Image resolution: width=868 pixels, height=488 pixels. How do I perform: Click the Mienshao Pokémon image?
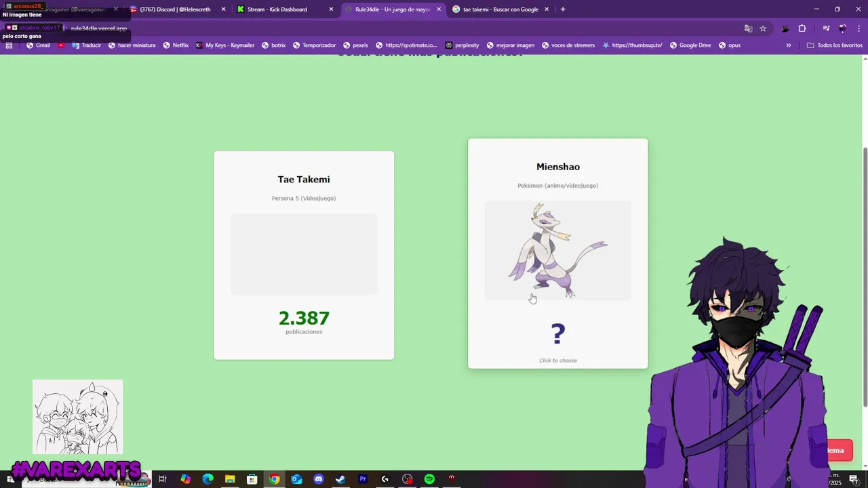click(x=557, y=250)
